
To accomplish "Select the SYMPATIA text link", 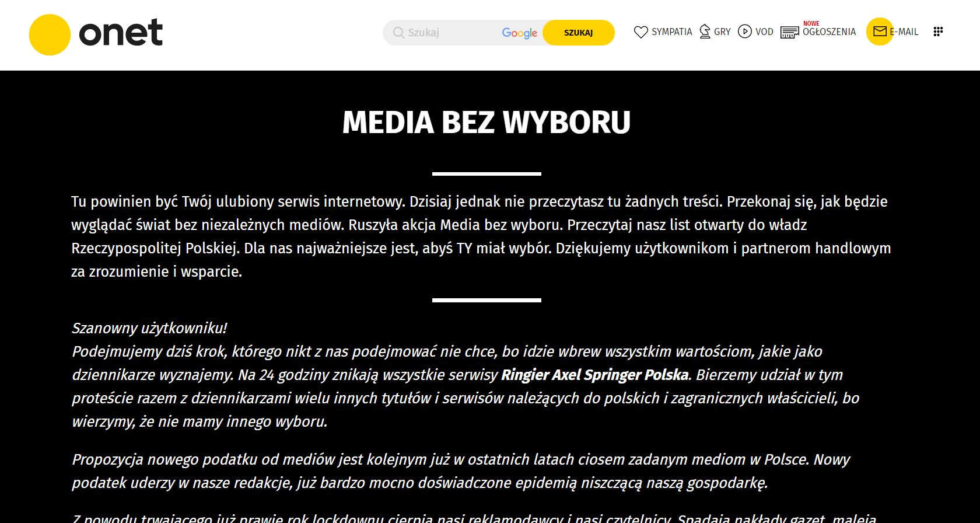I will 672,32.
